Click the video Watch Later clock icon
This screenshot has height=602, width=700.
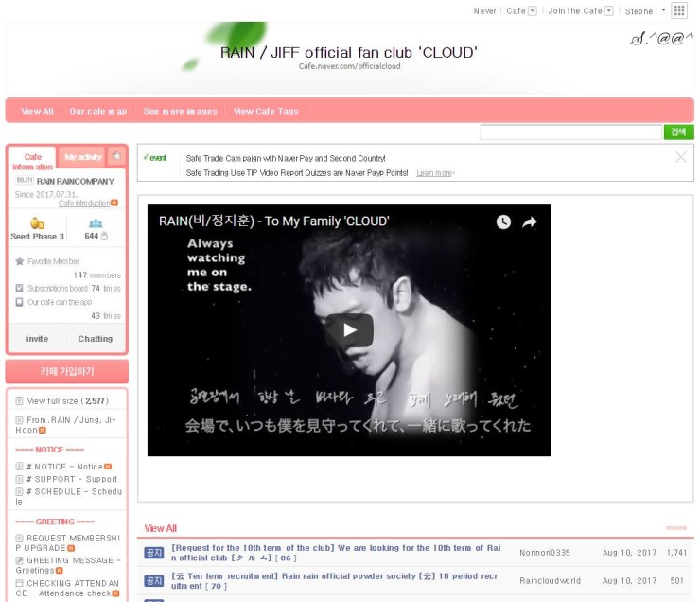(x=503, y=221)
